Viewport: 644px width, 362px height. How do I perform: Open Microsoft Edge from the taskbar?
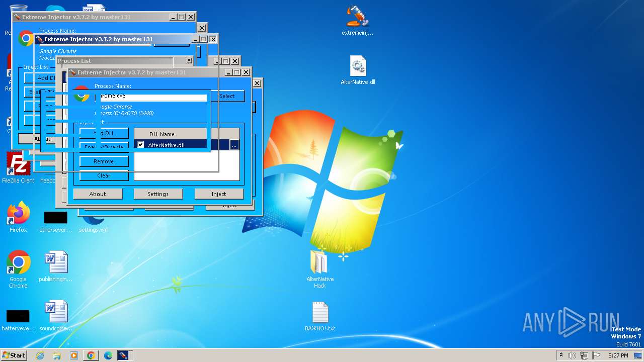click(108, 355)
